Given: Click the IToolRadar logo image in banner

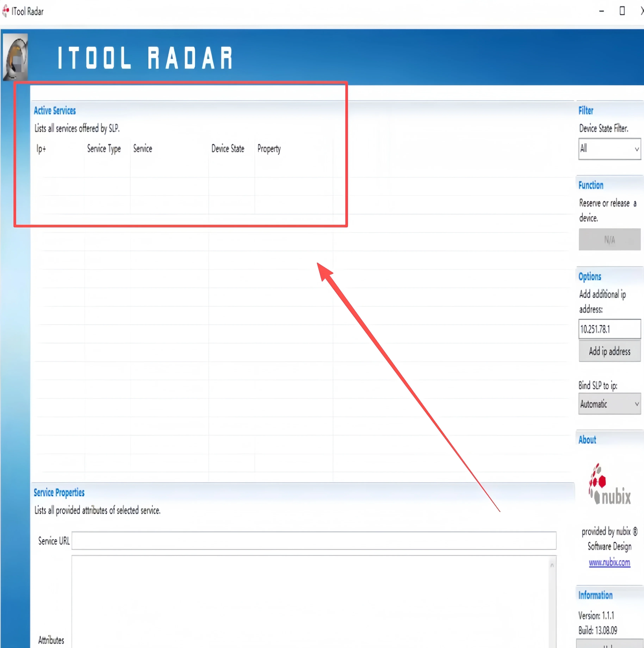Looking at the screenshot, I should click(15, 57).
